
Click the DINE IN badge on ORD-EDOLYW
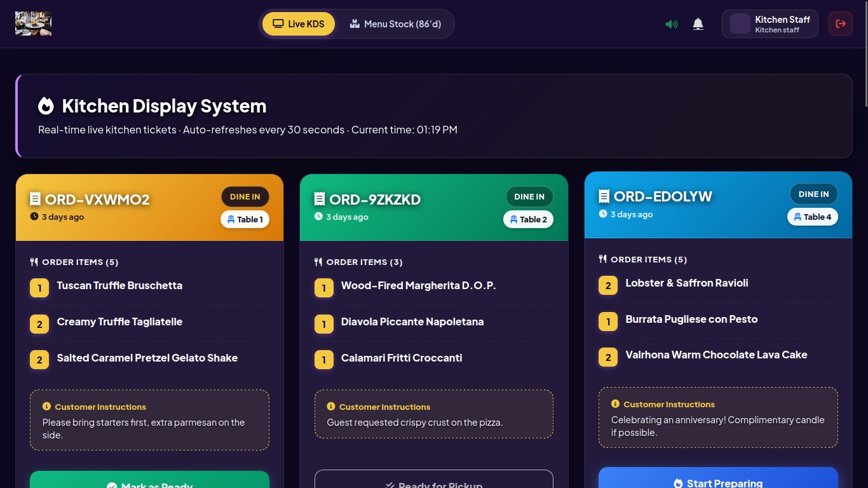tap(814, 194)
